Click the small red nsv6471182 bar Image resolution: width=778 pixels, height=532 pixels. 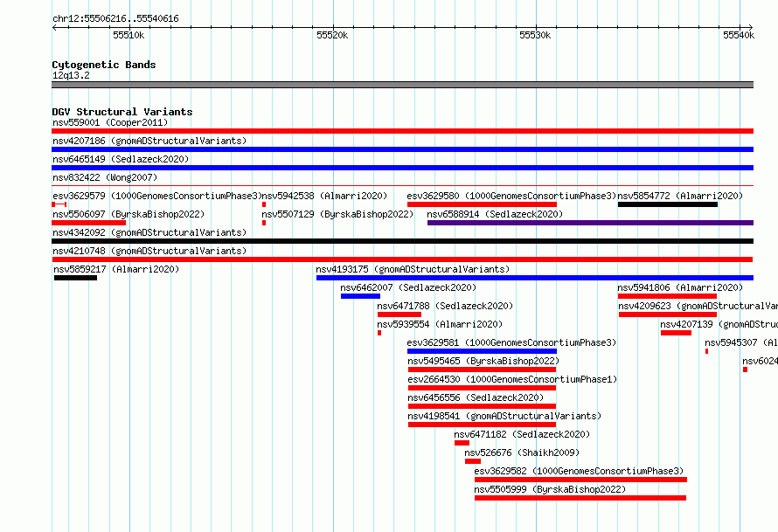click(x=462, y=443)
